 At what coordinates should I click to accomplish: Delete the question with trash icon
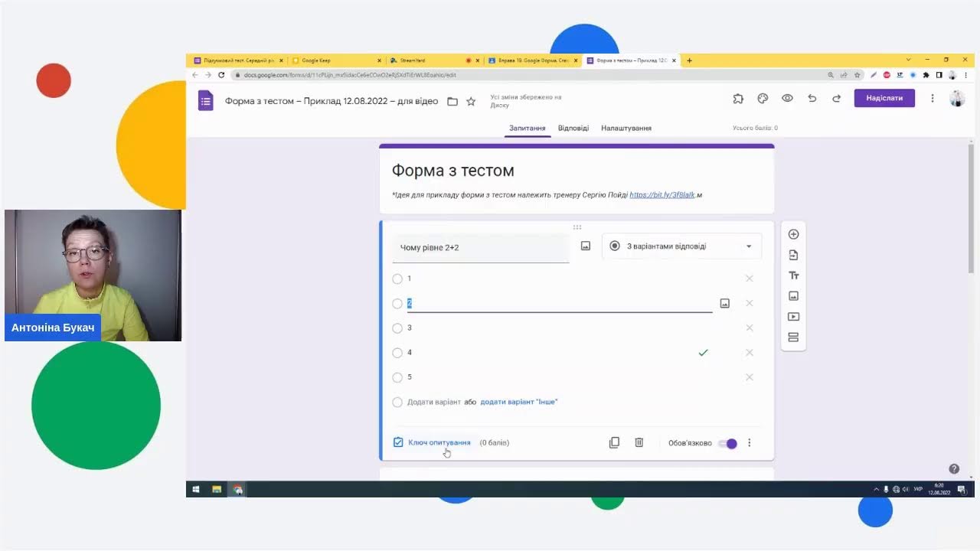pyautogui.click(x=639, y=442)
